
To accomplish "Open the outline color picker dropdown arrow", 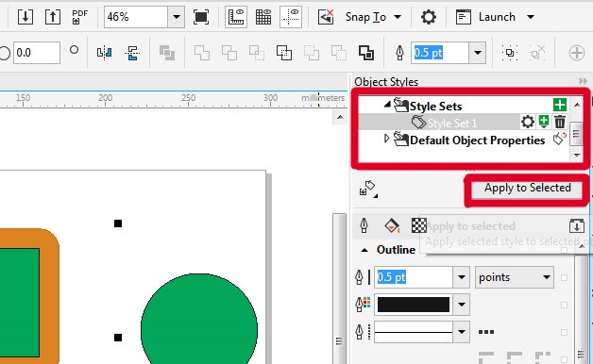I will (x=462, y=305).
